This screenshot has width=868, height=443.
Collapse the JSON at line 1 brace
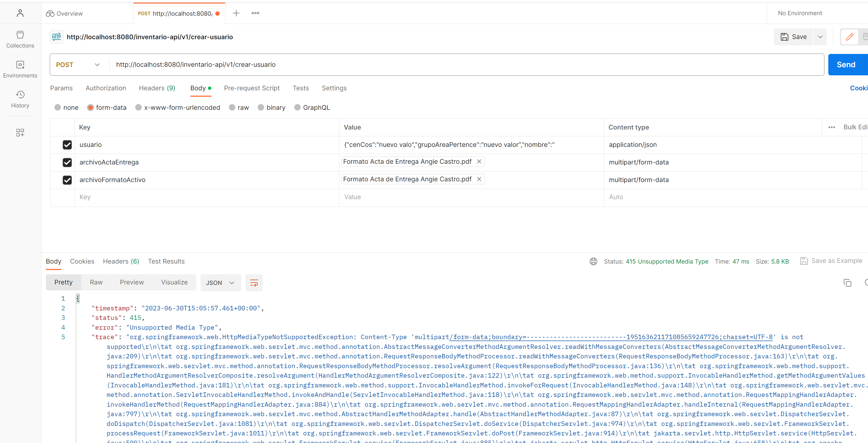click(x=78, y=298)
